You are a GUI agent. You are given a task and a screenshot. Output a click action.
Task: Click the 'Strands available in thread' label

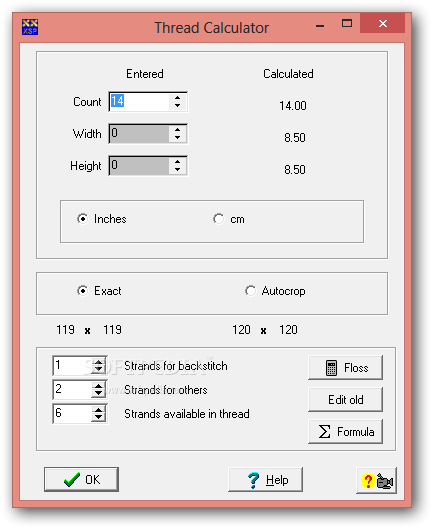[x=187, y=414]
